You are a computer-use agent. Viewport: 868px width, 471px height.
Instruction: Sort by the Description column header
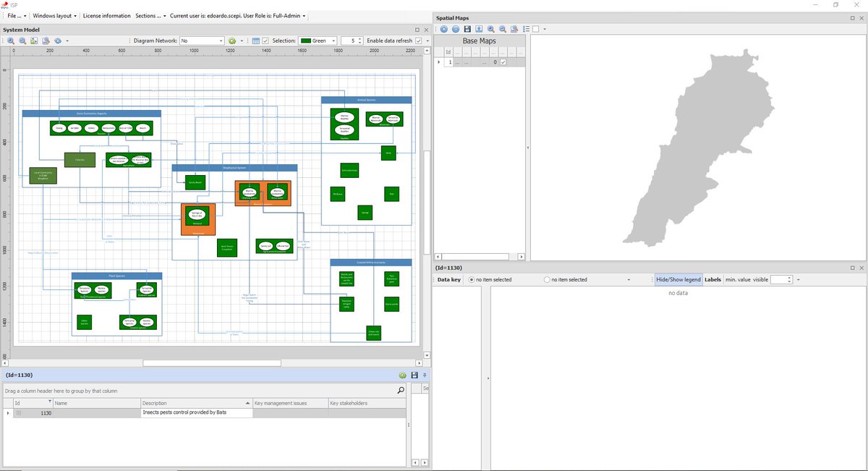[196, 403]
